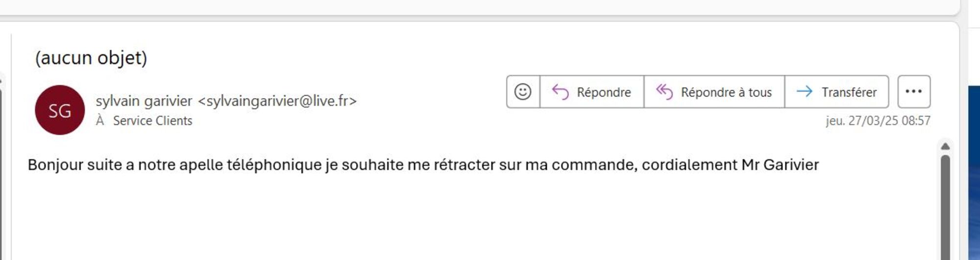Click the Répondre text label
Image resolution: width=980 pixels, height=260 pixels.
click(604, 92)
